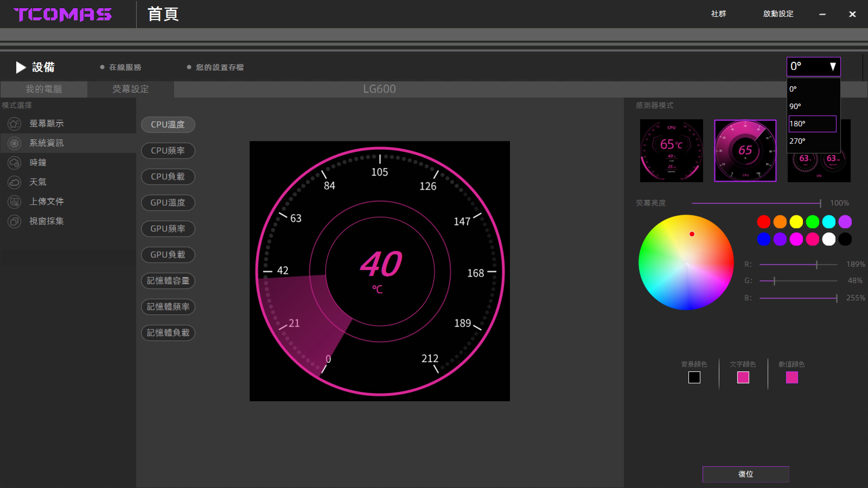Screen dimensions: 868x488
Task: Click the system info chip icon
Action: 14,143
